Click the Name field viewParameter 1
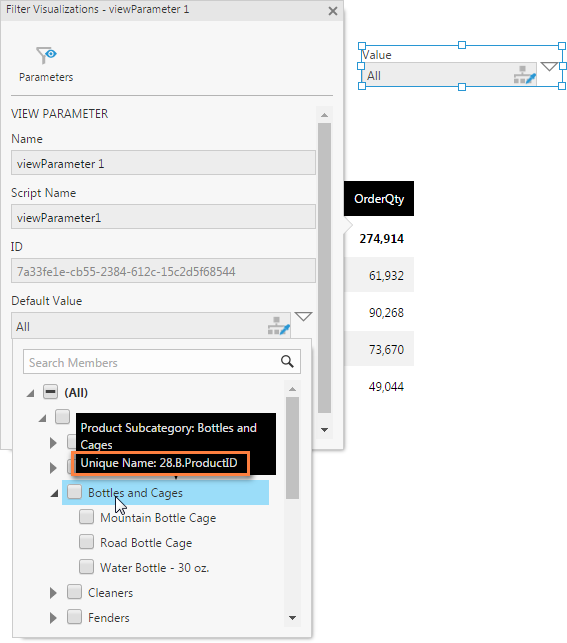Screen dimensions: 567x643 tap(163, 163)
